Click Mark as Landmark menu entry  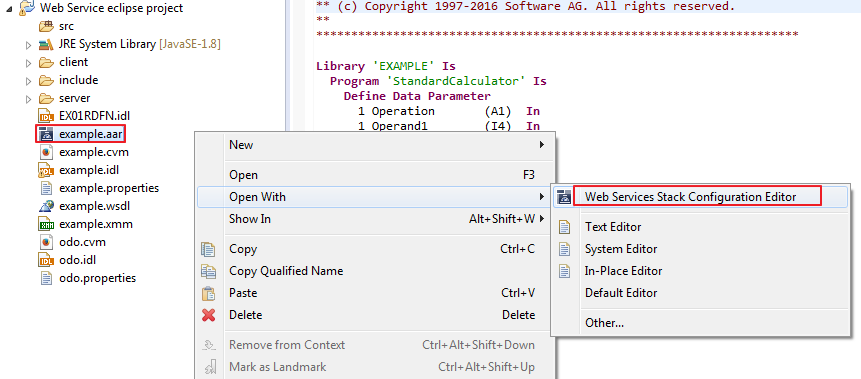[x=374, y=367]
